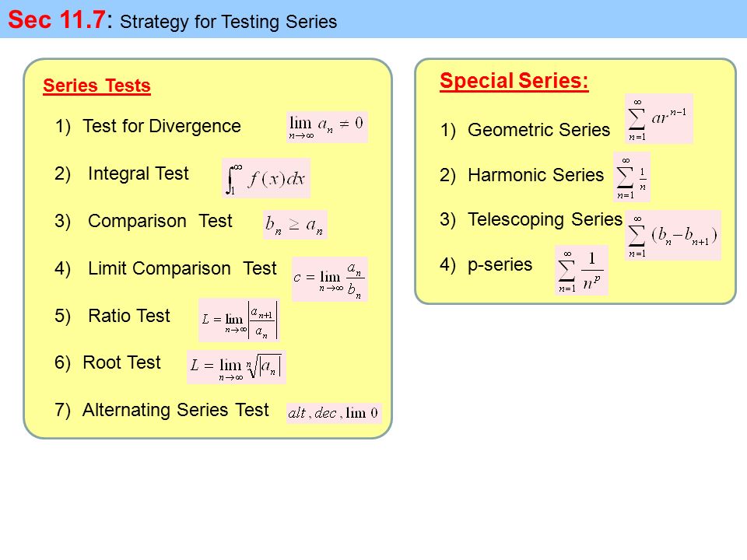Click the Telescoping Series sum formula
747x560 pixels.
[673, 235]
